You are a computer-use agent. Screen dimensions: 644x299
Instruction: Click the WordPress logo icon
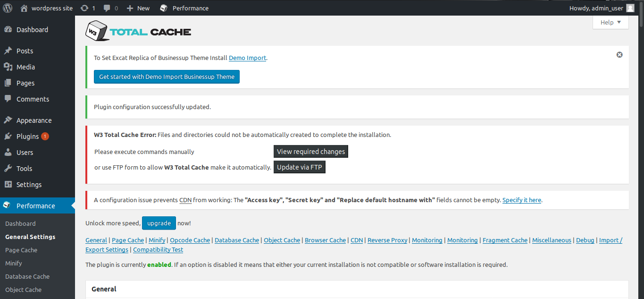tap(8, 8)
